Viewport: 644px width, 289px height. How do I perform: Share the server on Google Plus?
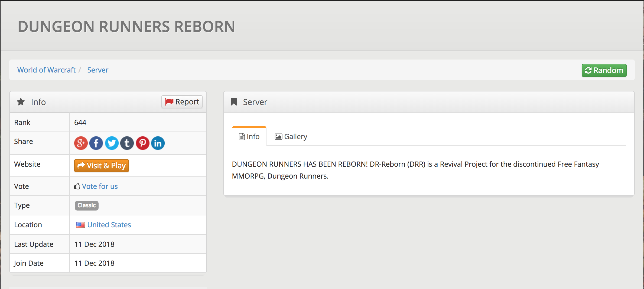[81, 143]
